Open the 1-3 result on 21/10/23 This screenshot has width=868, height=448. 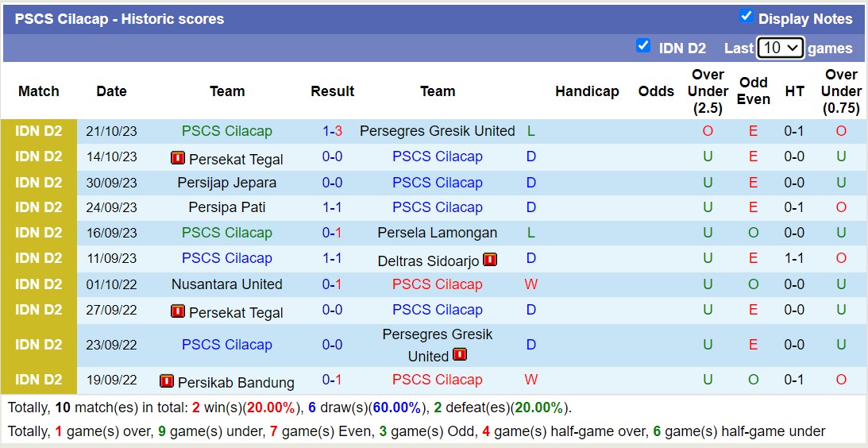pos(332,131)
